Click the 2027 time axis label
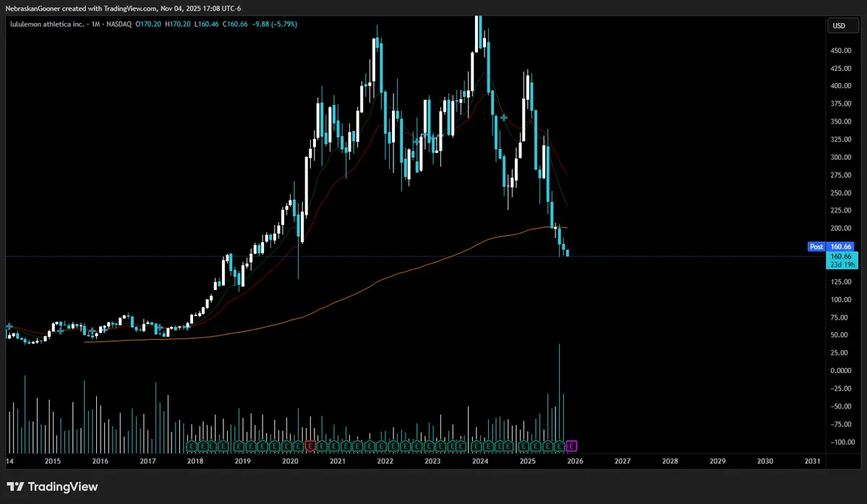867x504 pixels. 623,461
